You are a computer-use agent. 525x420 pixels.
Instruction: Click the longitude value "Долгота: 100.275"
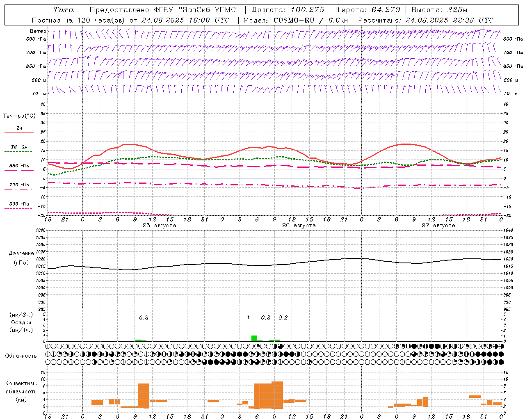point(288,10)
